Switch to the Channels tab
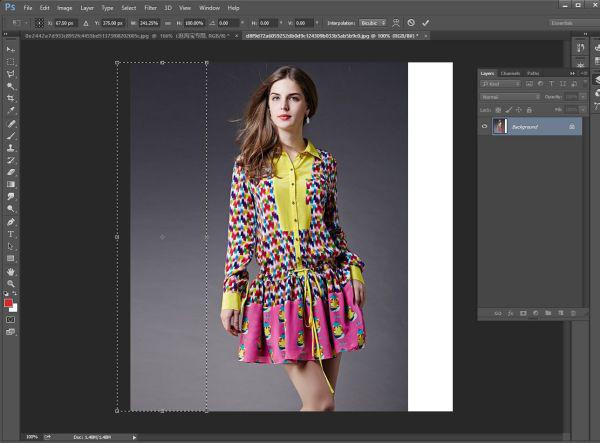 pos(510,73)
